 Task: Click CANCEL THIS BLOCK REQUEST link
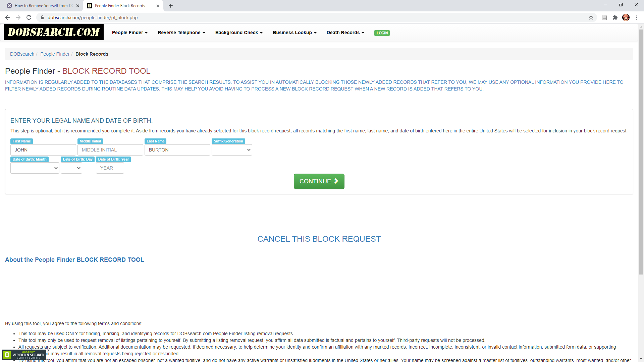319,239
